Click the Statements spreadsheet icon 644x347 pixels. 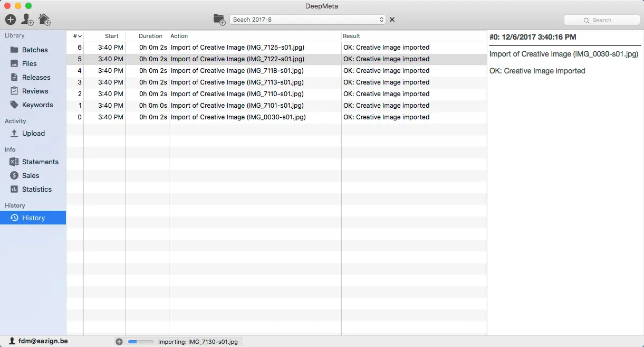(14, 162)
